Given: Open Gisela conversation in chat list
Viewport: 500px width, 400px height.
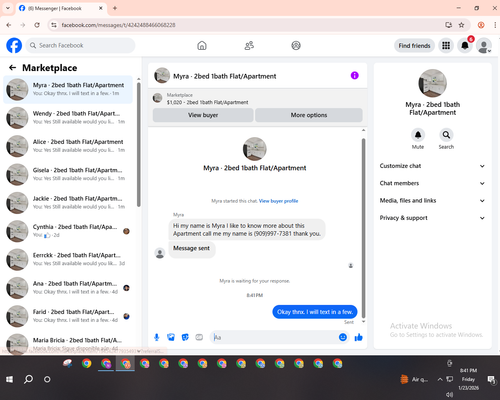Looking at the screenshot, I should coord(68,174).
